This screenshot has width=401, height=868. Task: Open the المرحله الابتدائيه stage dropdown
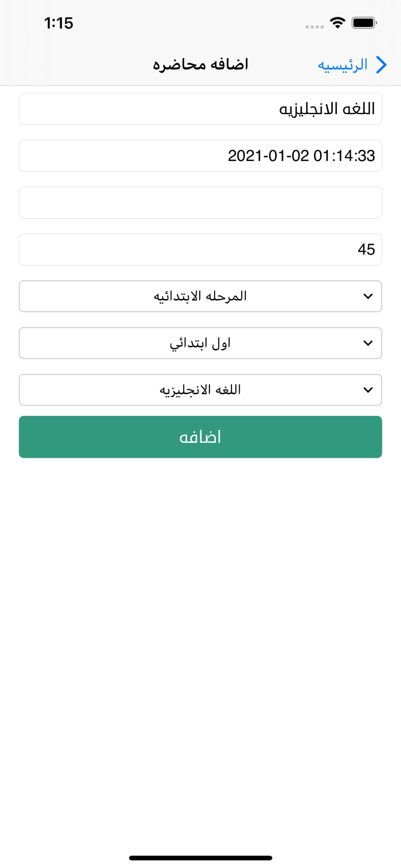pos(200,296)
